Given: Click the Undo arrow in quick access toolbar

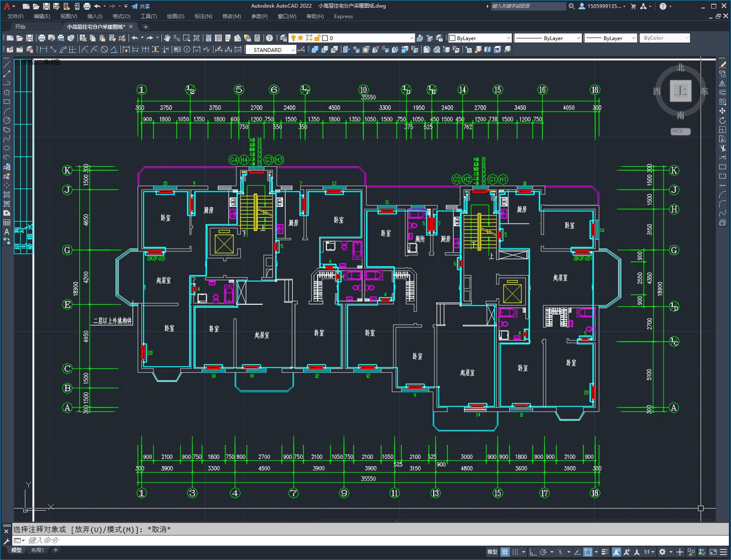Looking at the screenshot, I should coord(98,6).
